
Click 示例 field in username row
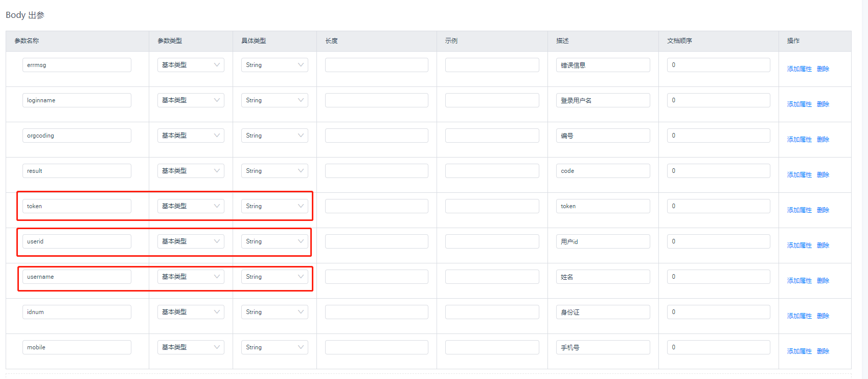point(492,277)
